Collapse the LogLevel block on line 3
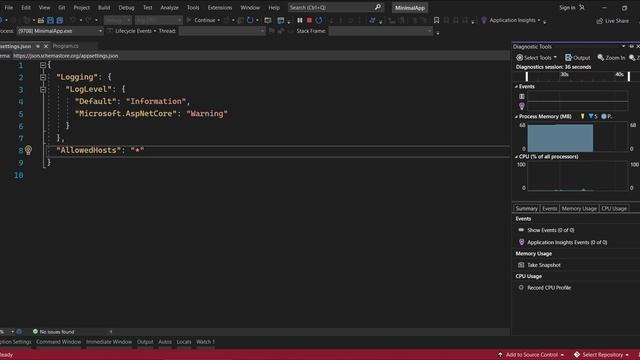 pyautogui.click(x=43, y=89)
